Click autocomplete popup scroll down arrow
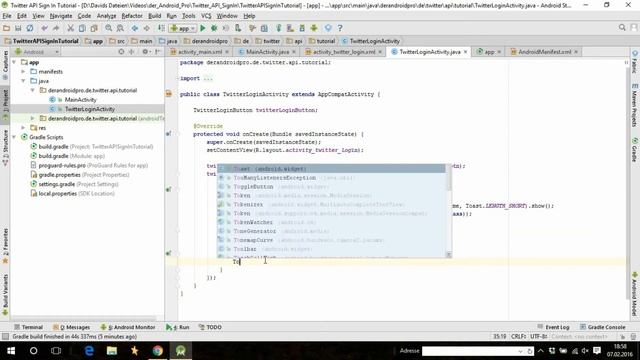The width and height of the screenshot is (640, 360). [x=449, y=255]
